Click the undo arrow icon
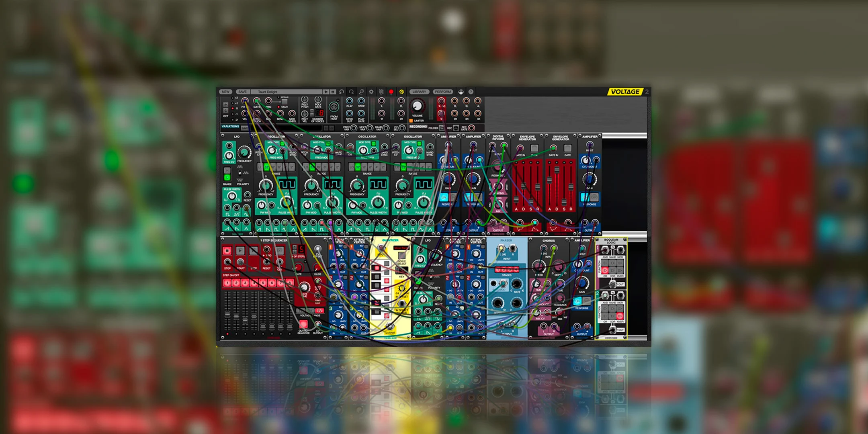 click(x=341, y=92)
